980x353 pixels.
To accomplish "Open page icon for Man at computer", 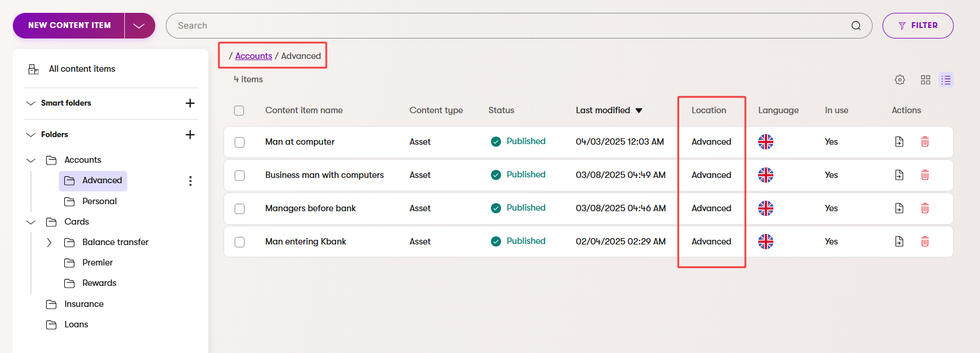I will point(899,142).
